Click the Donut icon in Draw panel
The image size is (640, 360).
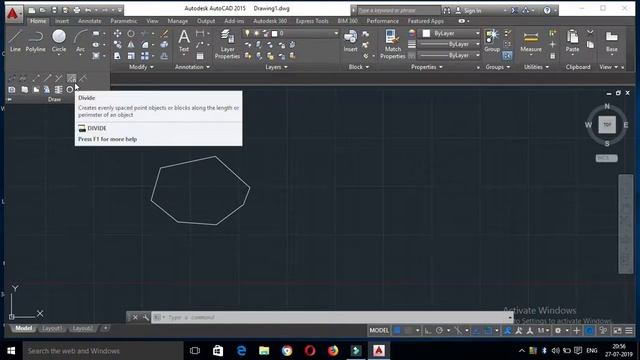click(70, 89)
